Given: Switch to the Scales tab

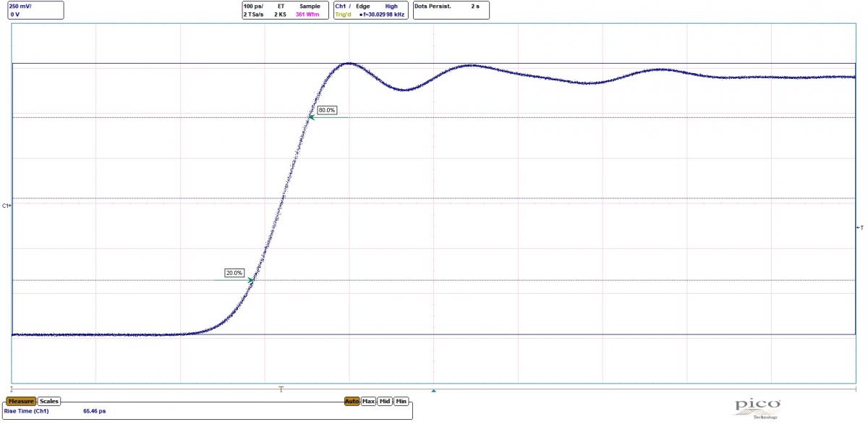Looking at the screenshot, I should pyautogui.click(x=49, y=400).
